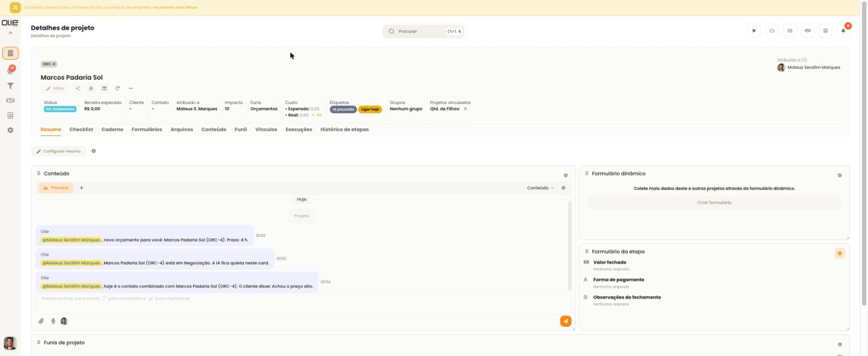
Task: Click the message input field in Conteúdo
Action: [303, 303]
